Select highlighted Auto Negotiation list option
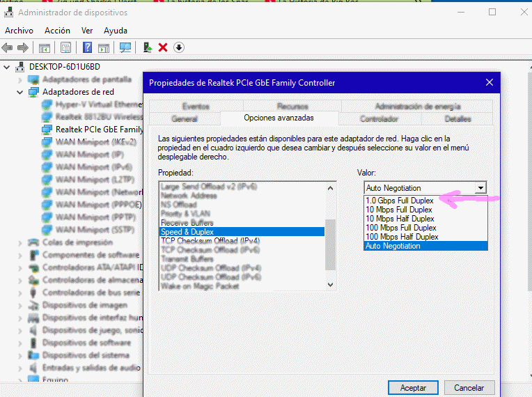Viewport: 532px width, 397px height. (x=425, y=246)
